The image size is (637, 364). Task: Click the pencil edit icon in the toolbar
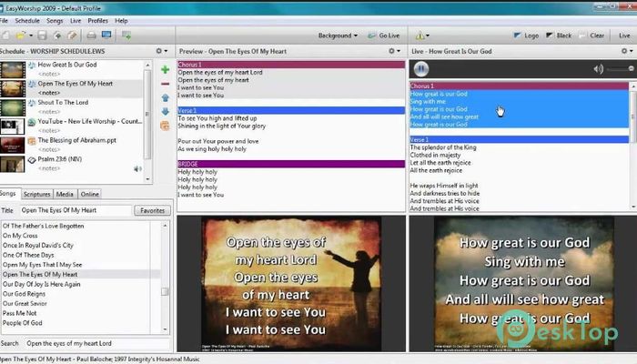[x=72, y=35]
